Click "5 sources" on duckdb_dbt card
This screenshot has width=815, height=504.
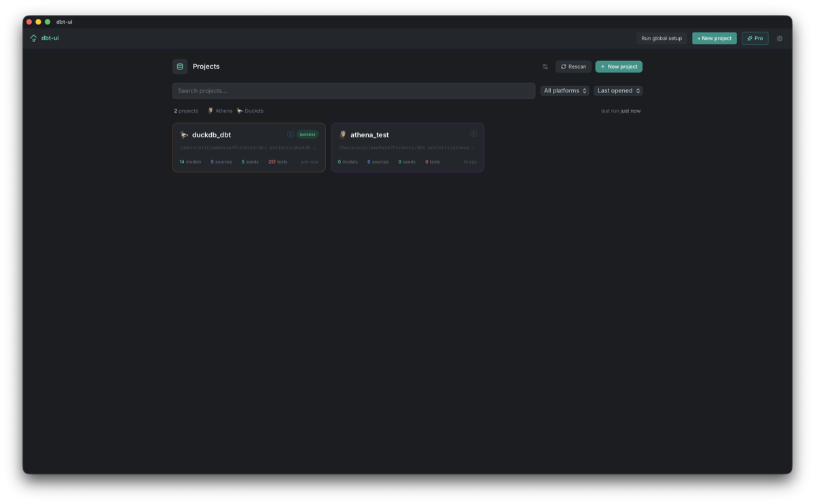point(221,162)
